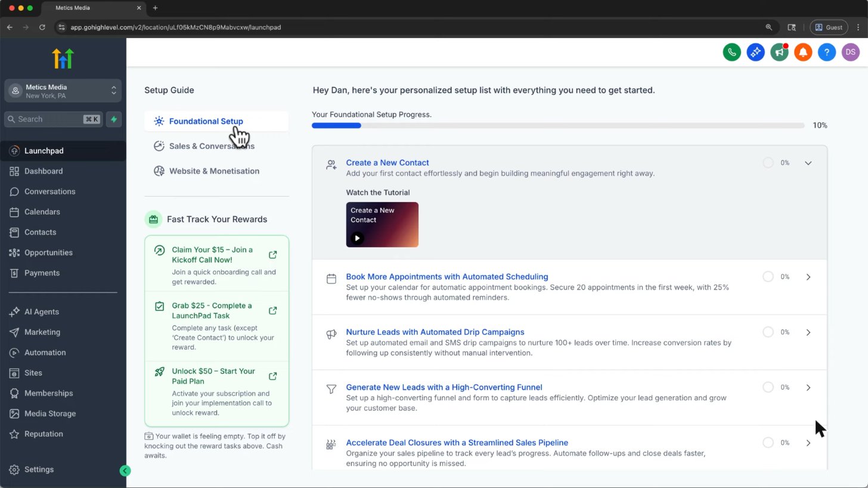Click the green lightning quick actions button

tap(114, 119)
